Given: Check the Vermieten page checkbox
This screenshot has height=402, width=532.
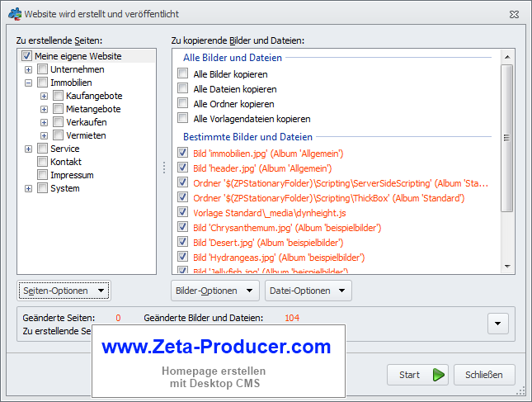Looking at the screenshot, I should 58,135.
